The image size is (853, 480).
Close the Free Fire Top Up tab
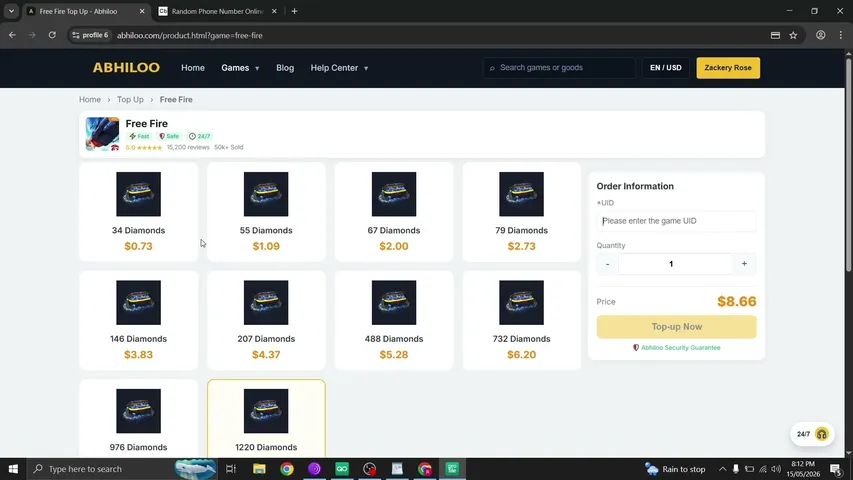tap(142, 11)
